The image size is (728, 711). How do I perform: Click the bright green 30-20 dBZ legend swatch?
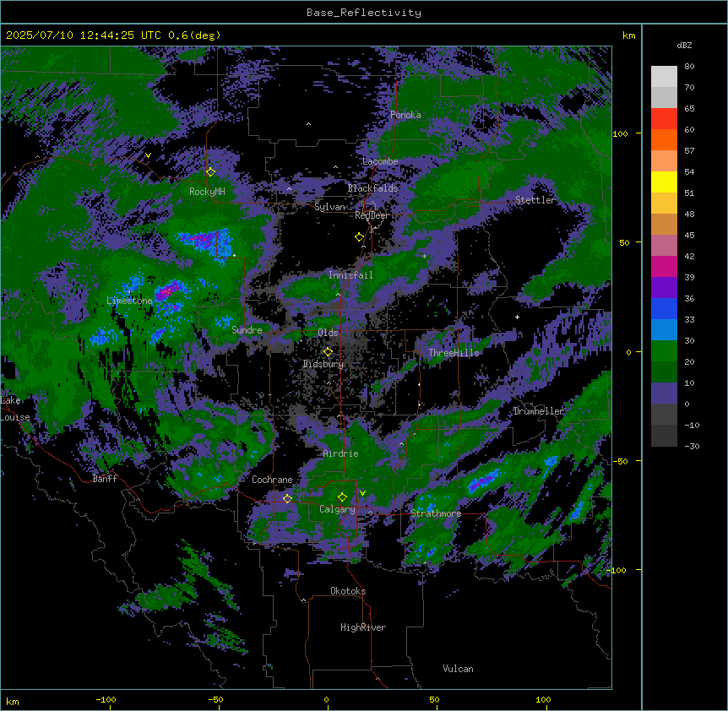(x=664, y=351)
